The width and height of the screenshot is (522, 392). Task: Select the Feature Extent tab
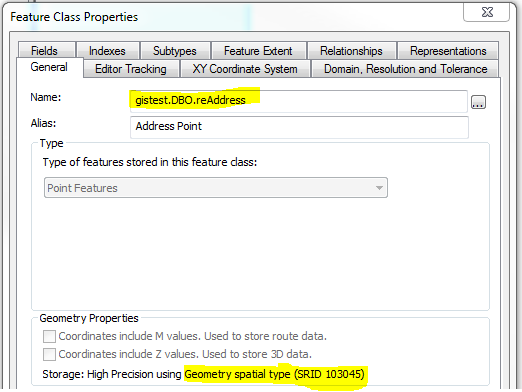[258, 51]
